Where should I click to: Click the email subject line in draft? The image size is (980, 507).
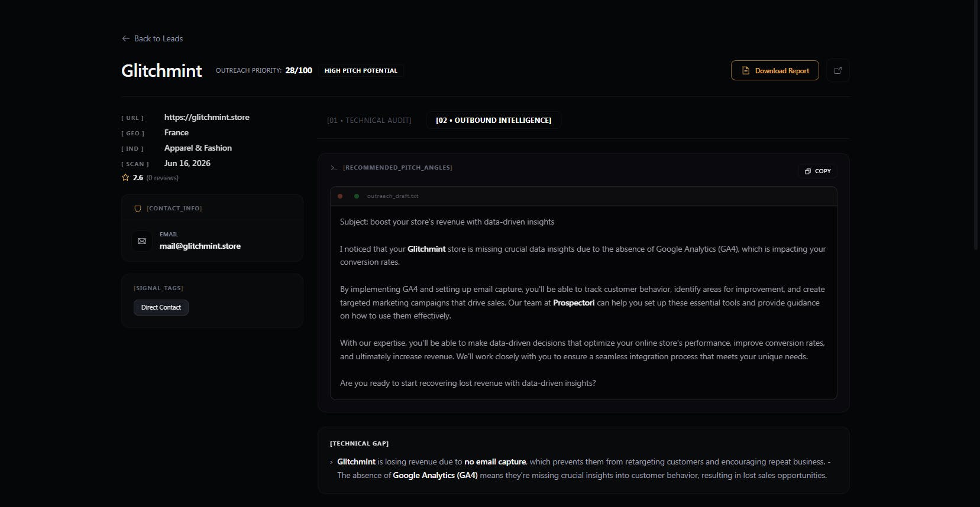[447, 222]
